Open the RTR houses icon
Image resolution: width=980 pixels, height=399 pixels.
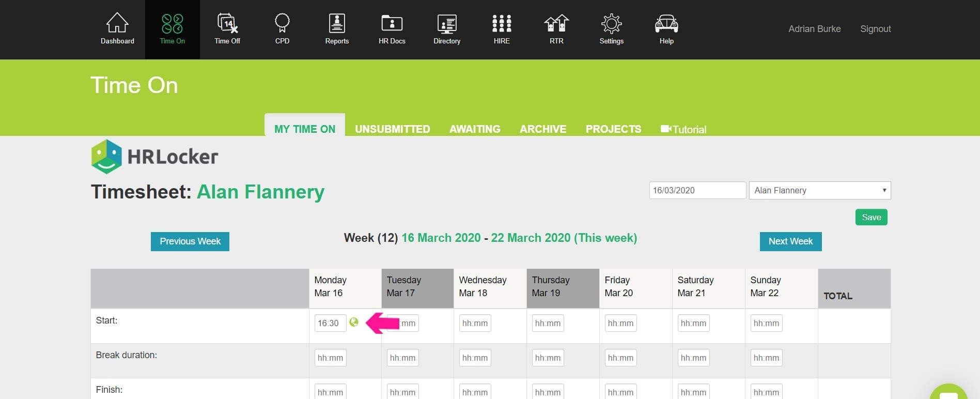[x=556, y=23]
